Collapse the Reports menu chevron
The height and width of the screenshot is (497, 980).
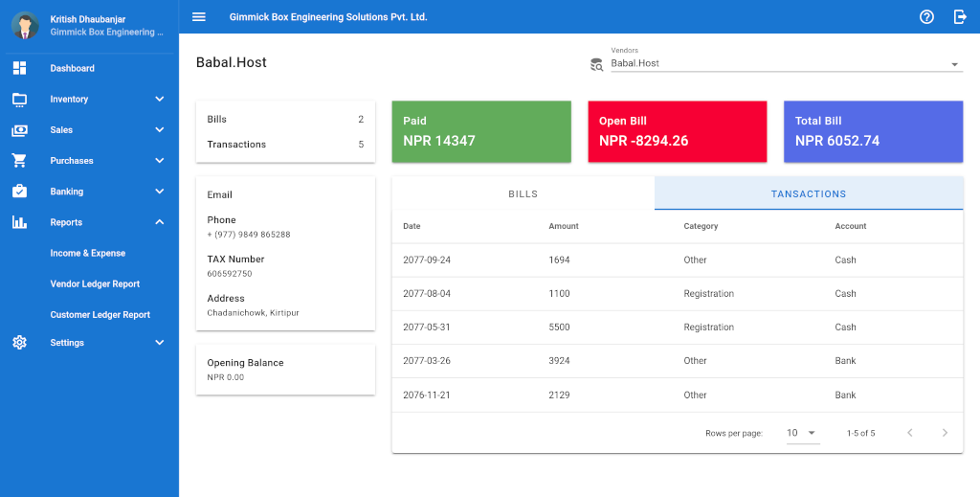(160, 222)
